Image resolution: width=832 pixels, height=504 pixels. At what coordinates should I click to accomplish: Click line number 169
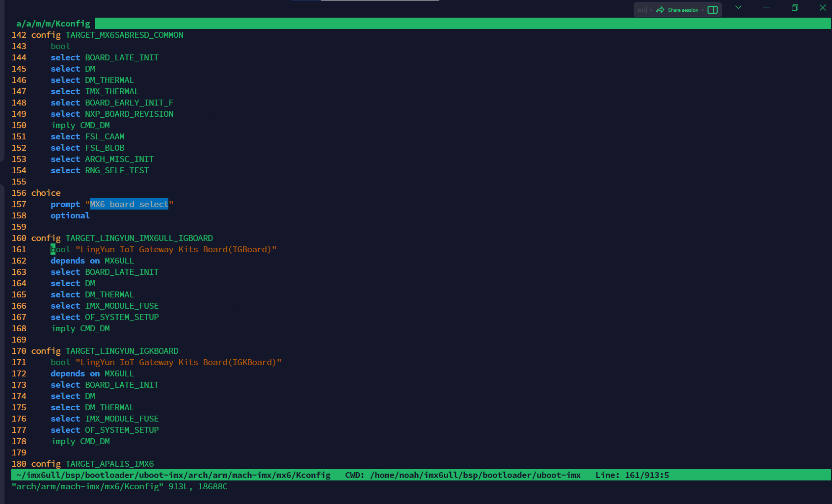(x=19, y=340)
